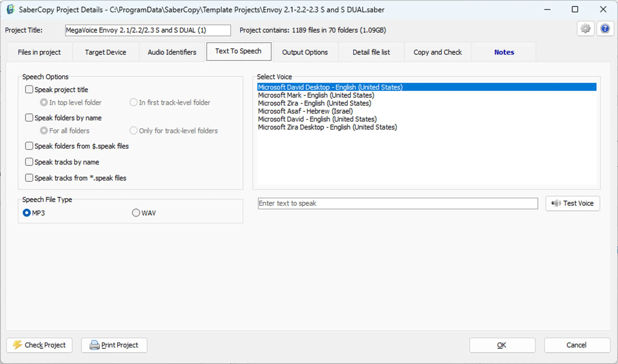The height and width of the screenshot is (364, 618).
Task: Select WAV speech file type
Action: (136, 213)
